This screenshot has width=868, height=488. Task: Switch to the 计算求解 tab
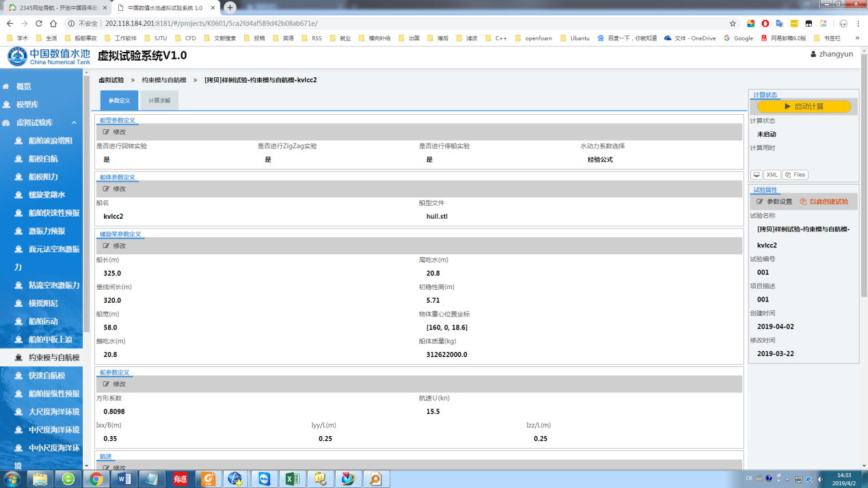159,100
